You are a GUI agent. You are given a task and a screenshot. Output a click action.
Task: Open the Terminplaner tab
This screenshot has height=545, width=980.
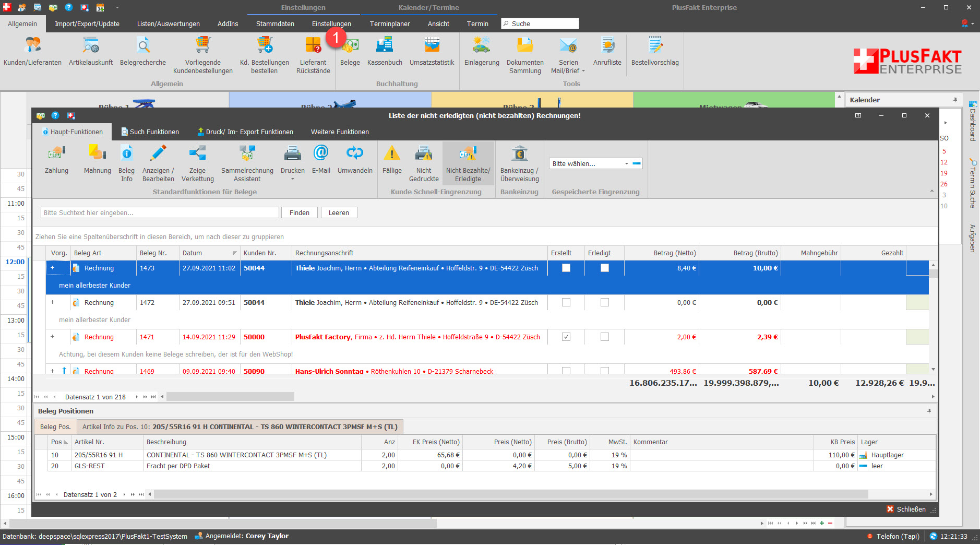[x=390, y=23]
